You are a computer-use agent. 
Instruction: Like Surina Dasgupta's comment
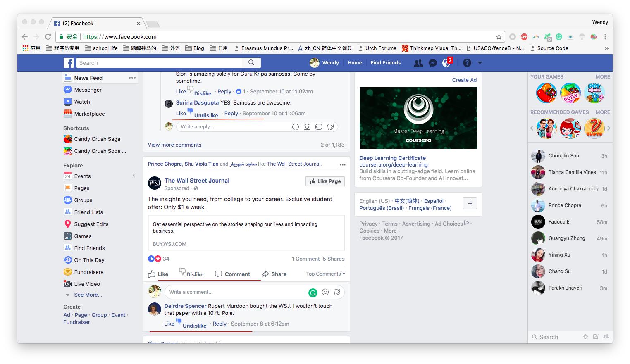point(181,114)
